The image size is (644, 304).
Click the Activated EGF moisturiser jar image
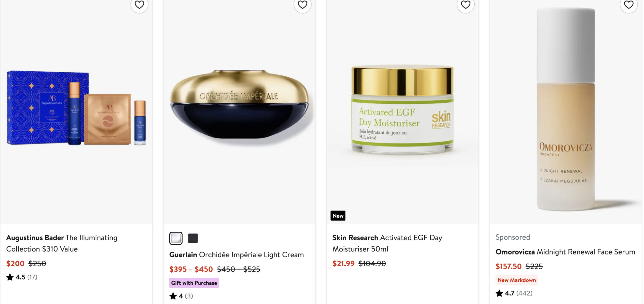tap(403, 110)
